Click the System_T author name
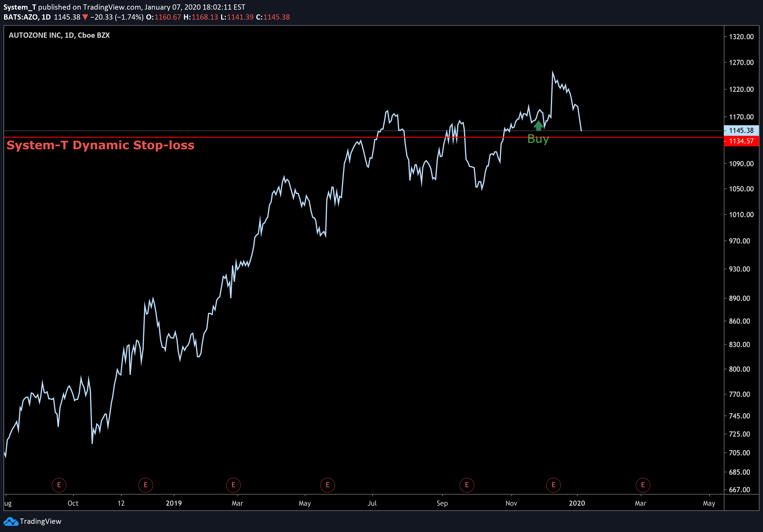 coord(20,7)
